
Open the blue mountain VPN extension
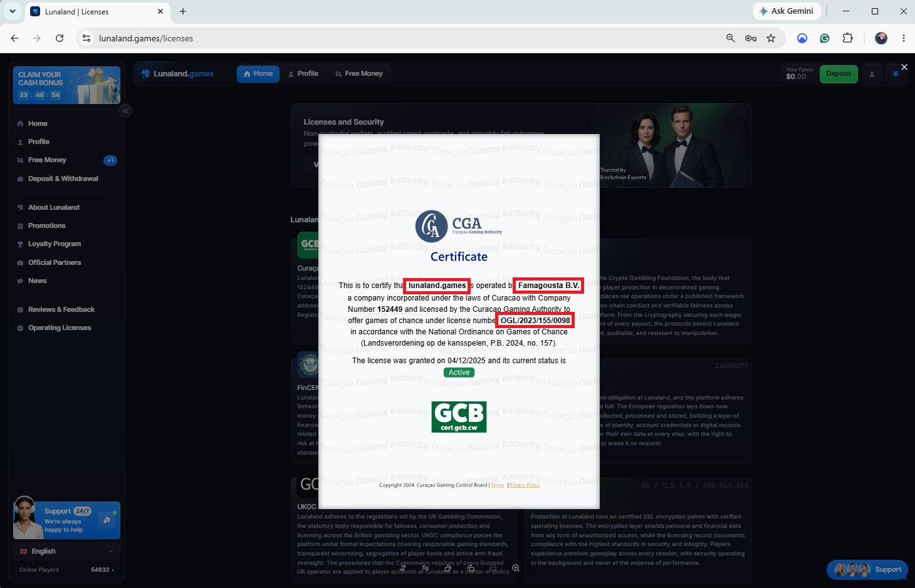(x=802, y=38)
